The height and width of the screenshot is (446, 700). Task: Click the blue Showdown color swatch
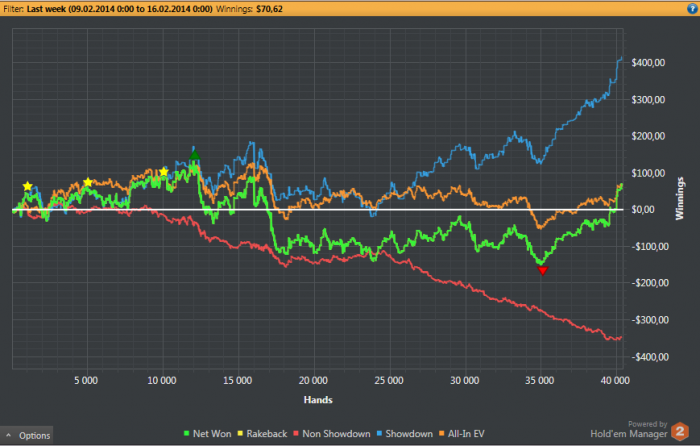pyautogui.click(x=380, y=433)
